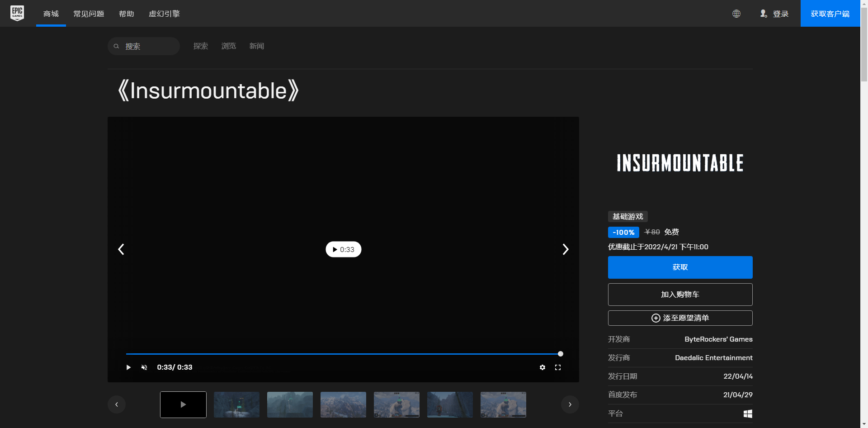Open the 虚幻引擎 menu item
The height and width of the screenshot is (428, 868).
(x=164, y=14)
